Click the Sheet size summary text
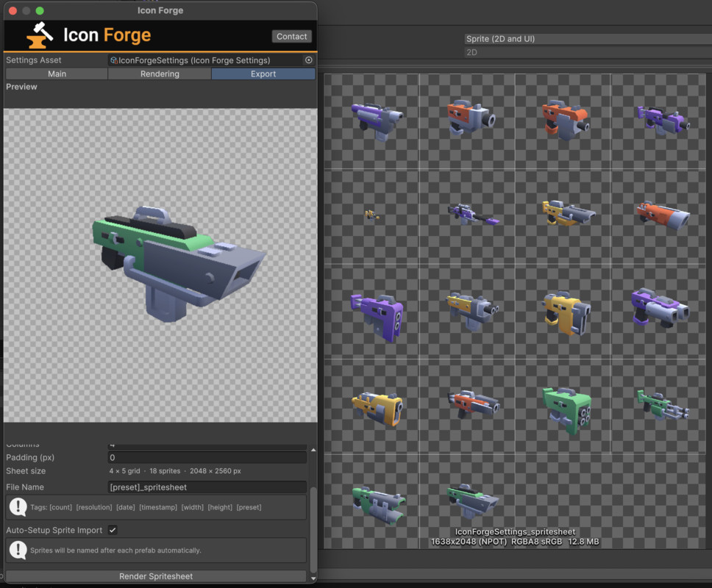This screenshot has height=588, width=712. pos(175,471)
